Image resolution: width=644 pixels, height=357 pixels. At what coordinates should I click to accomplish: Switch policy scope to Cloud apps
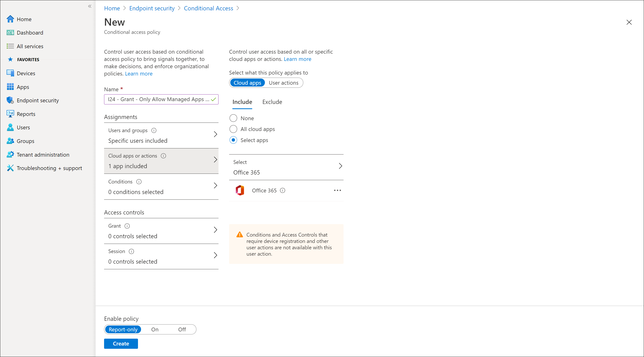tap(247, 83)
